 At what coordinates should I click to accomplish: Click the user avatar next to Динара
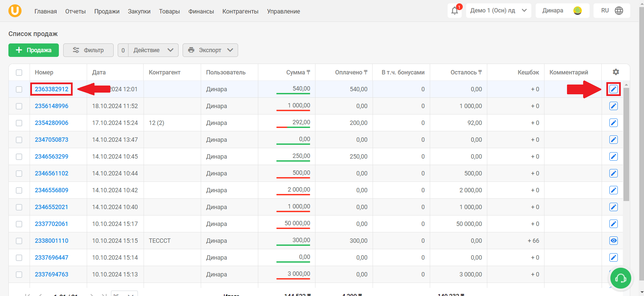(577, 11)
